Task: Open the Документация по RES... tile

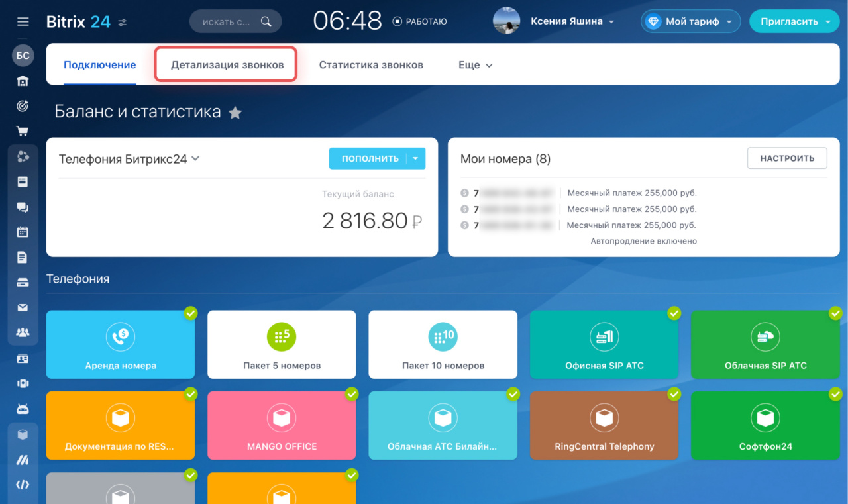Action: click(x=121, y=425)
